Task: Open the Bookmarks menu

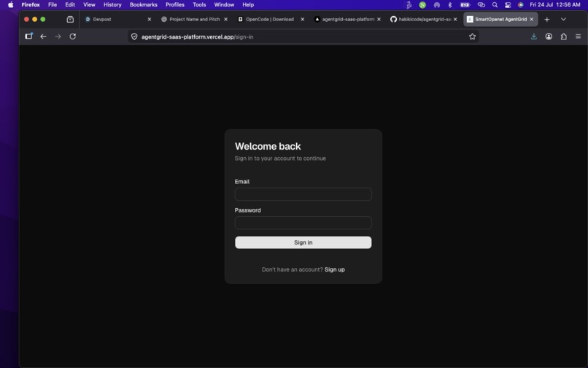Action: (143, 4)
